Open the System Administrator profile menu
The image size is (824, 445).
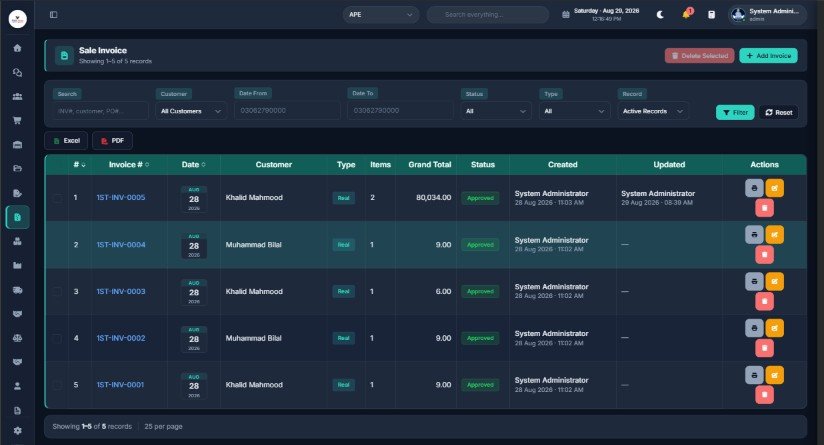(x=767, y=15)
